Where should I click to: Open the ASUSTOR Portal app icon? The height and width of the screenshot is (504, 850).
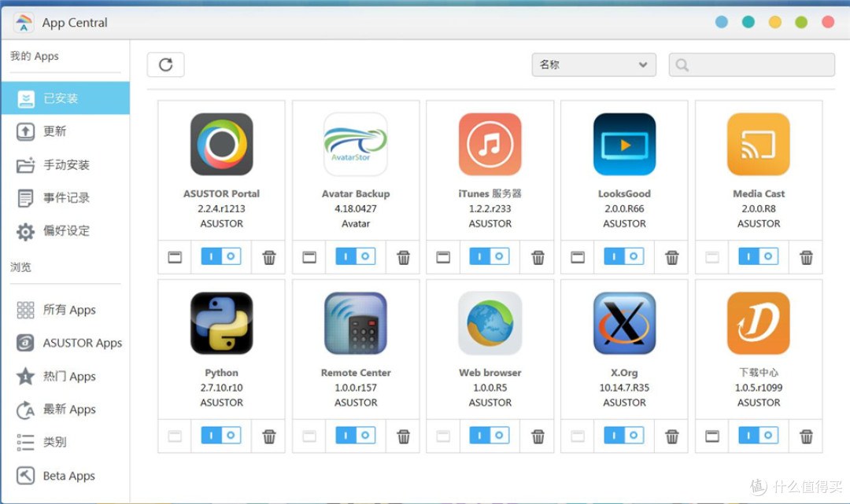coord(222,144)
